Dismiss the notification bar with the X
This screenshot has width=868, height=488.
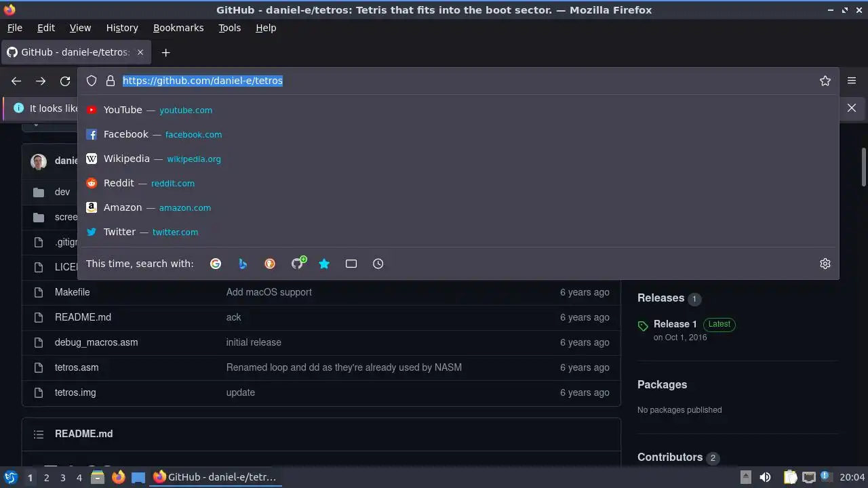pyautogui.click(x=852, y=108)
